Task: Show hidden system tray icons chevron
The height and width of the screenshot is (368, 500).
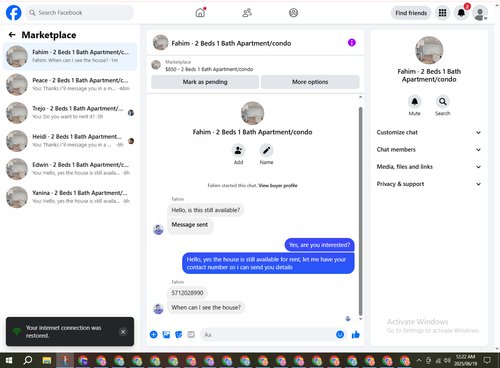Action: [x=419, y=360]
